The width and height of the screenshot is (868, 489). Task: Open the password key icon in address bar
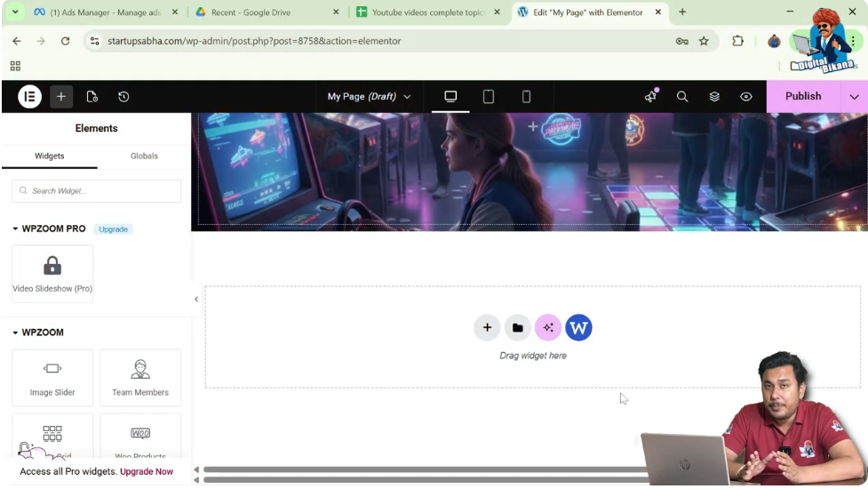point(682,41)
